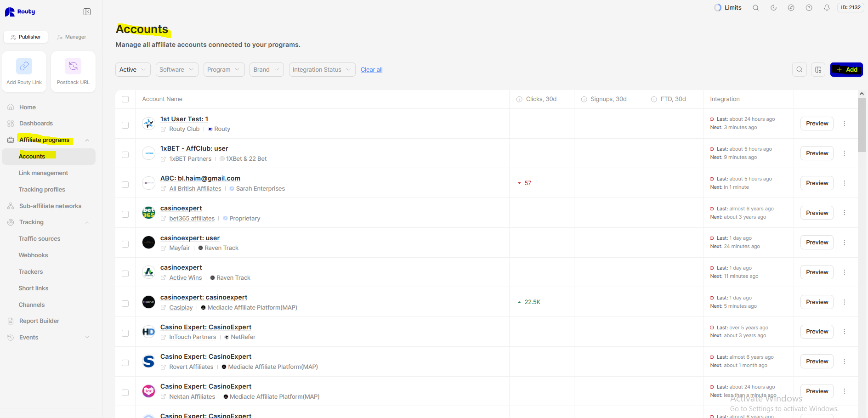Check the ABC: bl.haim@gmail.com row

125,185
